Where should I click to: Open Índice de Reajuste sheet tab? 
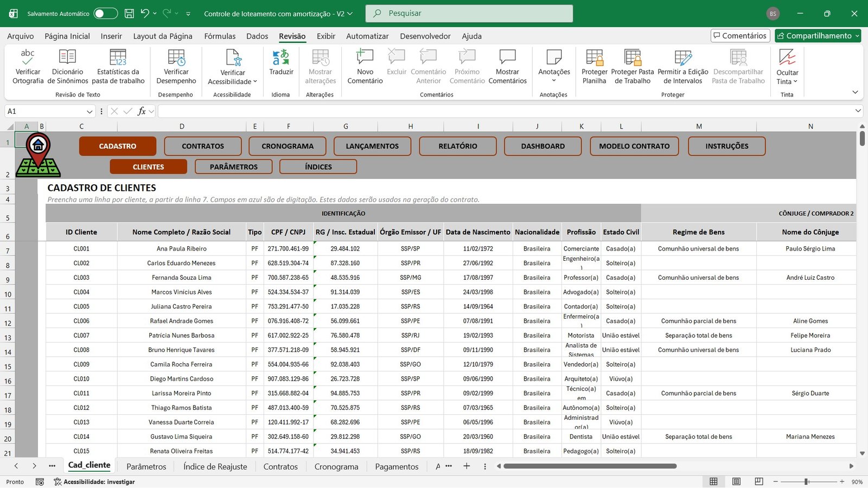[x=215, y=466]
